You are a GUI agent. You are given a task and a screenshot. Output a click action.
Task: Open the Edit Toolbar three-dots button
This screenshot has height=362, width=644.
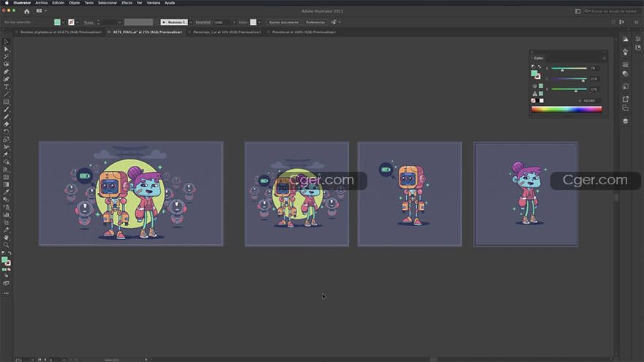click(6, 293)
